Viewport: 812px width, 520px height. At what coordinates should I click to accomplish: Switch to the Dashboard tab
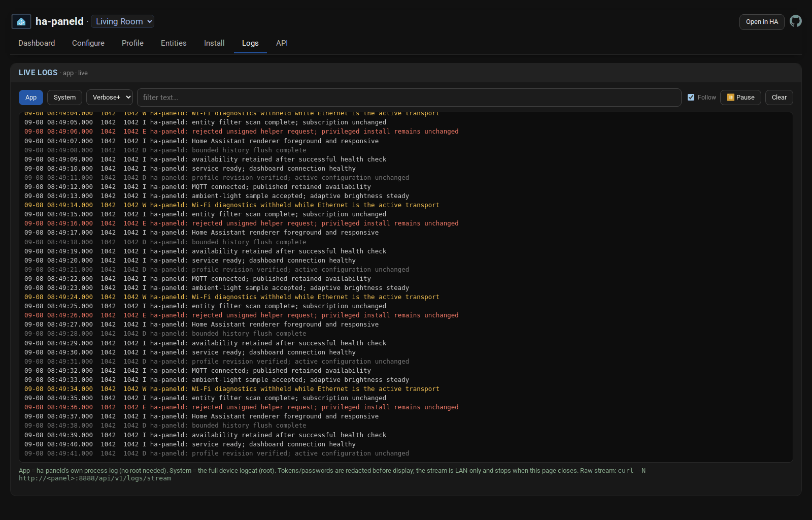pyautogui.click(x=37, y=43)
